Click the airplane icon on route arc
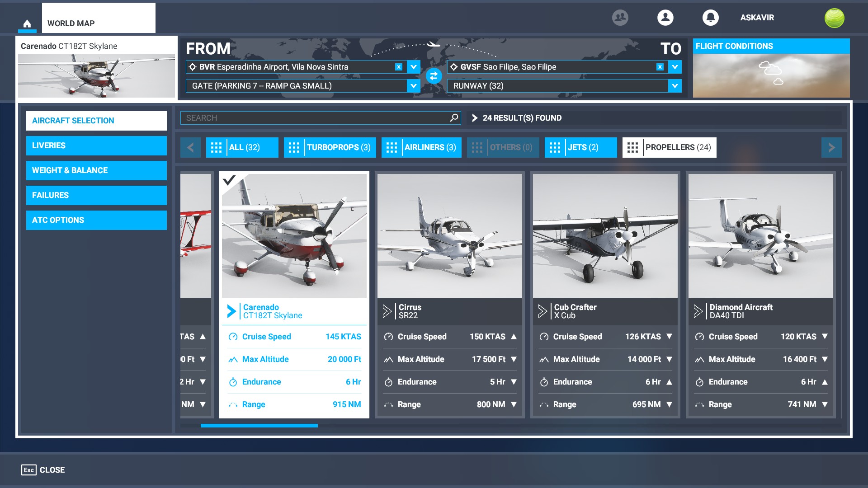 tap(434, 44)
